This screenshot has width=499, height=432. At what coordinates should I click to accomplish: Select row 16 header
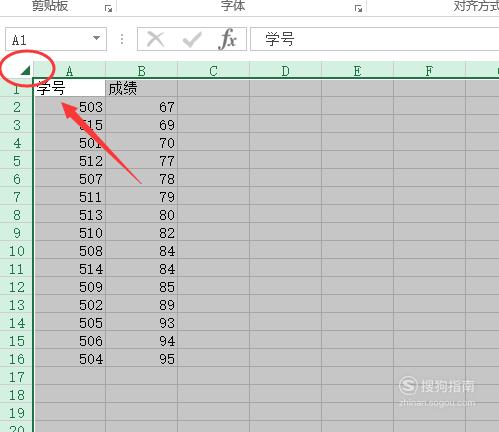click(x=16, y=359)
